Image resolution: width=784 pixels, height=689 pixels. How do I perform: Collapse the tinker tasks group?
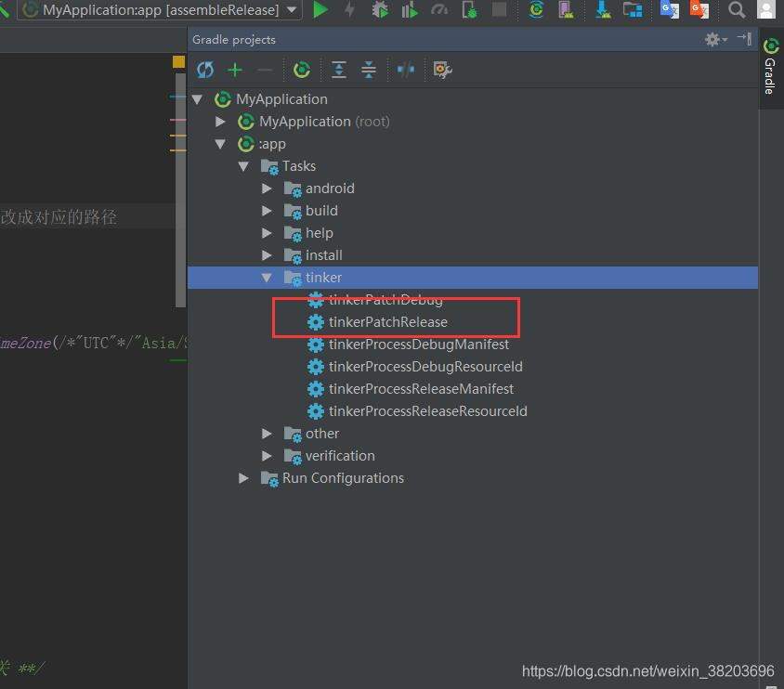pos(267,278)
